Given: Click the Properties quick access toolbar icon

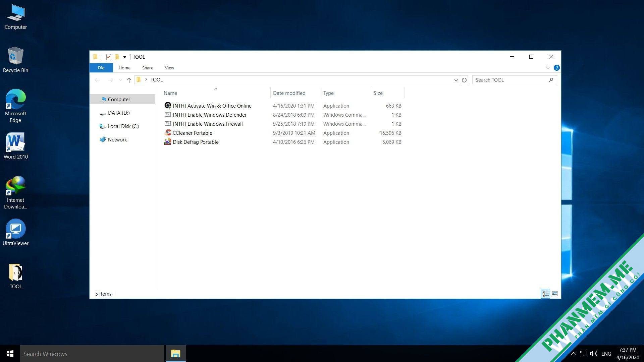Looking at the screenshot, I should click(x=108, y=57).
